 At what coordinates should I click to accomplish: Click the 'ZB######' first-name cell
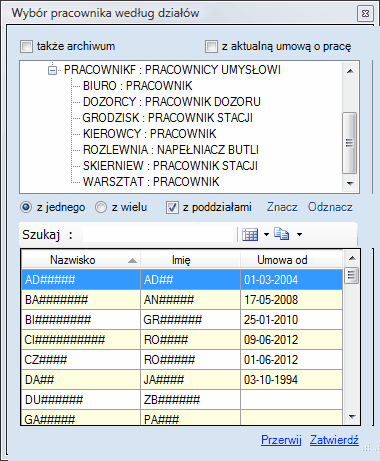pos(190,400)
